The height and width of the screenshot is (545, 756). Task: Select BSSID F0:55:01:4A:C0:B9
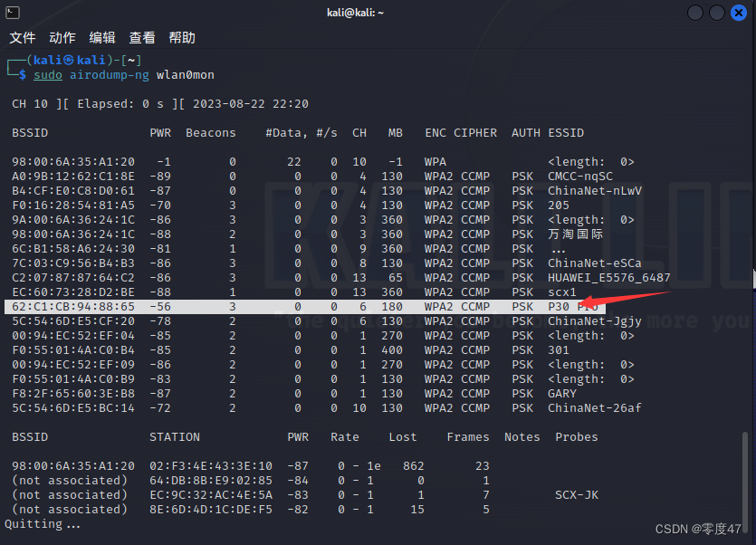73,378
